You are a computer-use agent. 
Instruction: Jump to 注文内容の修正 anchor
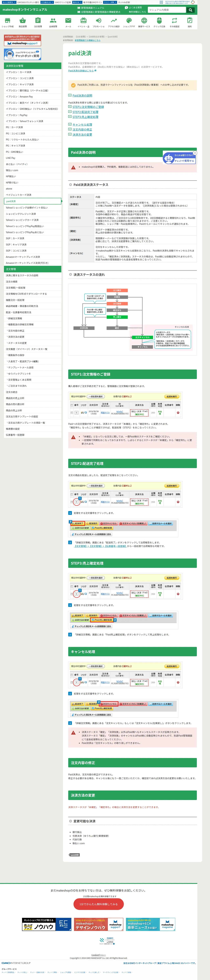tap(82, 129)
